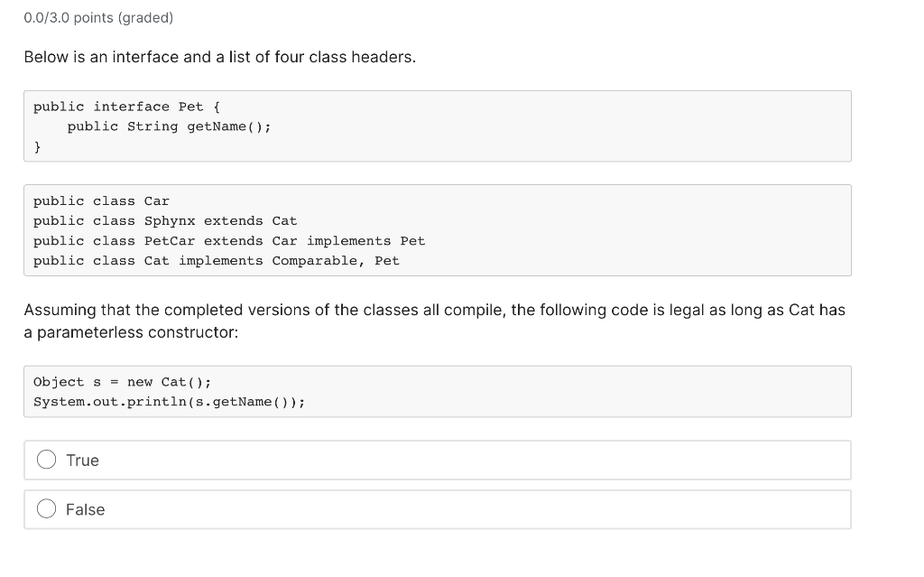The height and width of the screenshot is (577, 924).
Task: Click the Cat instantiation code block
Action: 438,391
